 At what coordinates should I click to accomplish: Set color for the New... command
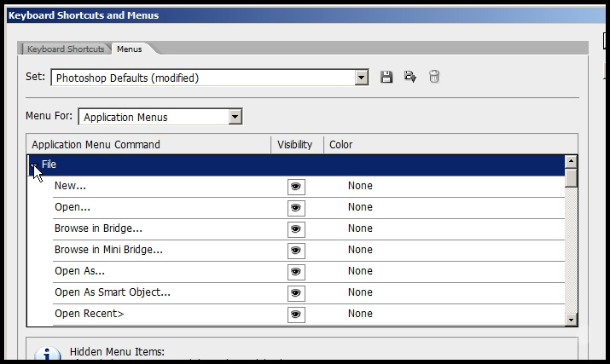(360, 186)
